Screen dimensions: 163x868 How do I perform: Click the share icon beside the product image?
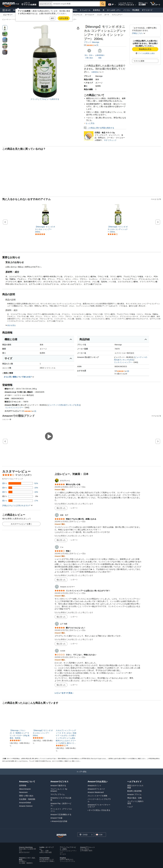[78, 28]
